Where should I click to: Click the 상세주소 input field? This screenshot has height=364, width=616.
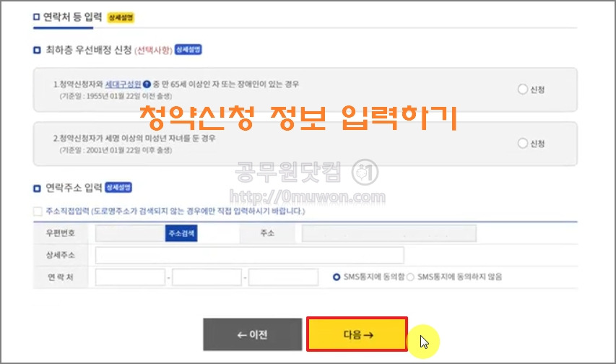point(249,255)
